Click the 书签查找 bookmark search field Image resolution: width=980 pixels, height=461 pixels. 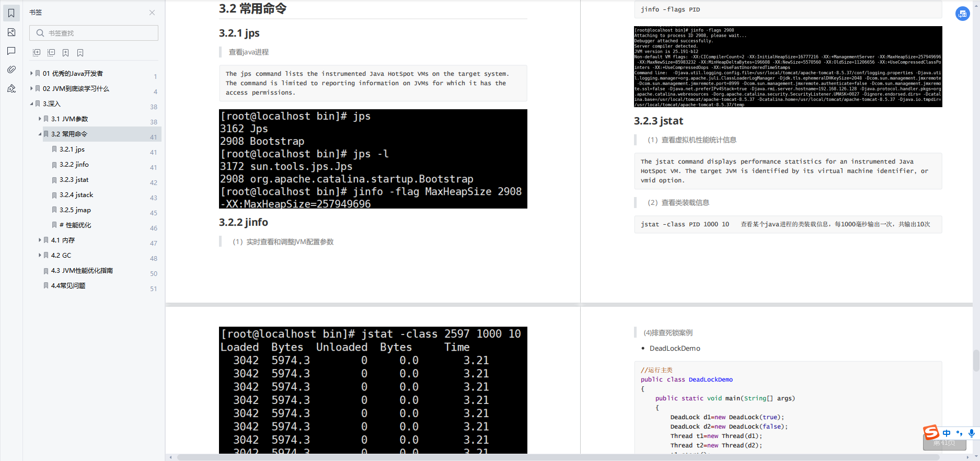tap(94, 33)
